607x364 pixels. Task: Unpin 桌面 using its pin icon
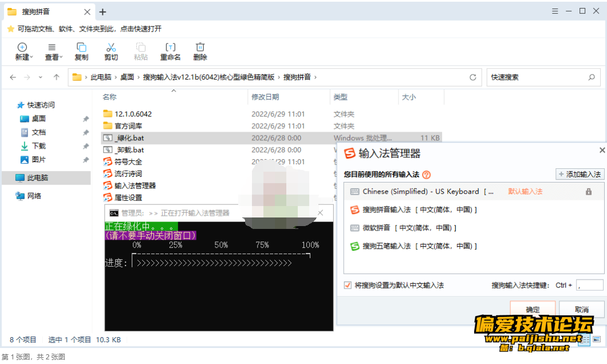[x=85, y=118]
